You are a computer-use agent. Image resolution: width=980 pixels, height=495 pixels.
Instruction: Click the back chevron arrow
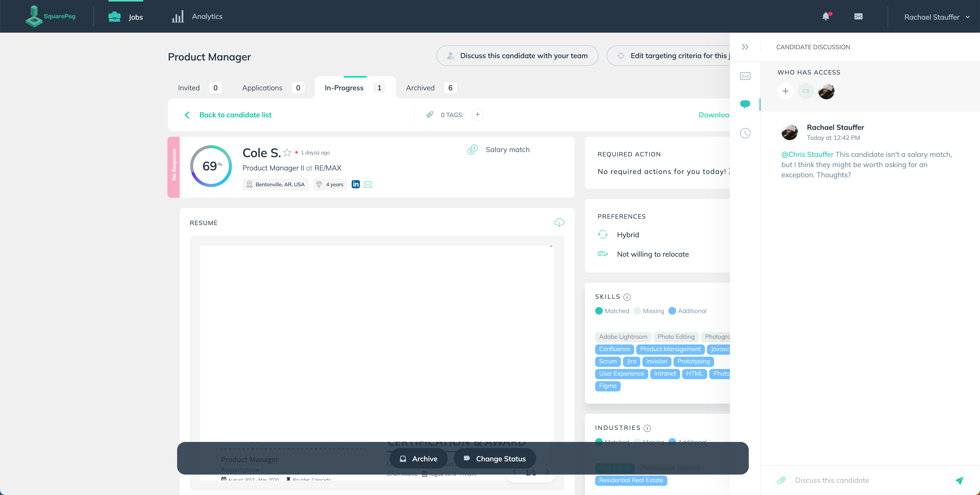tap(187, 115)
